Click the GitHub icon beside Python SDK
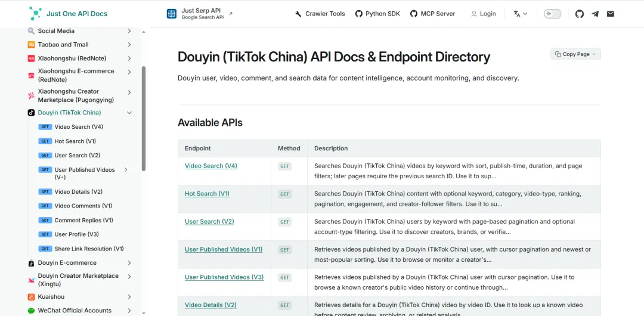 pyautogui.click(x=359, y=14)
